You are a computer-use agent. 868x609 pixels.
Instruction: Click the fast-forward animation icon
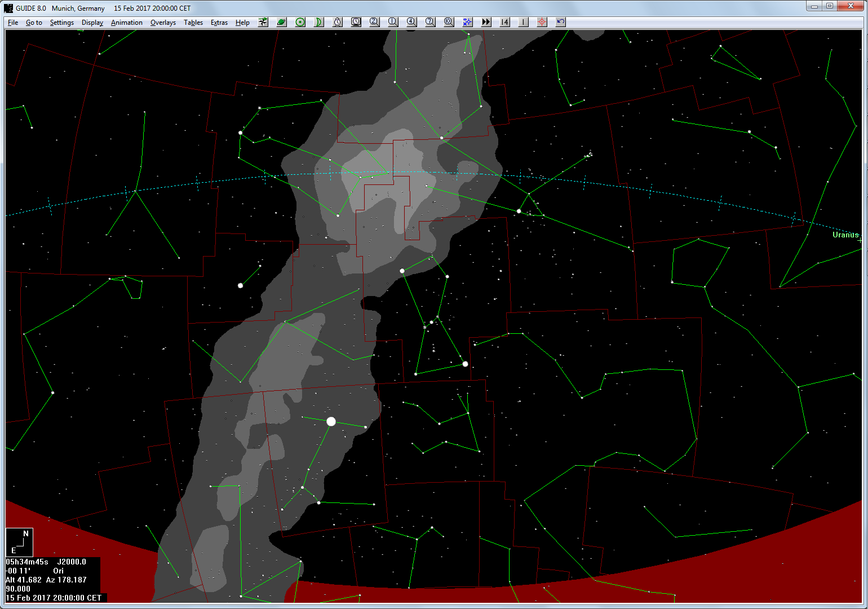(x=486, y=22)
